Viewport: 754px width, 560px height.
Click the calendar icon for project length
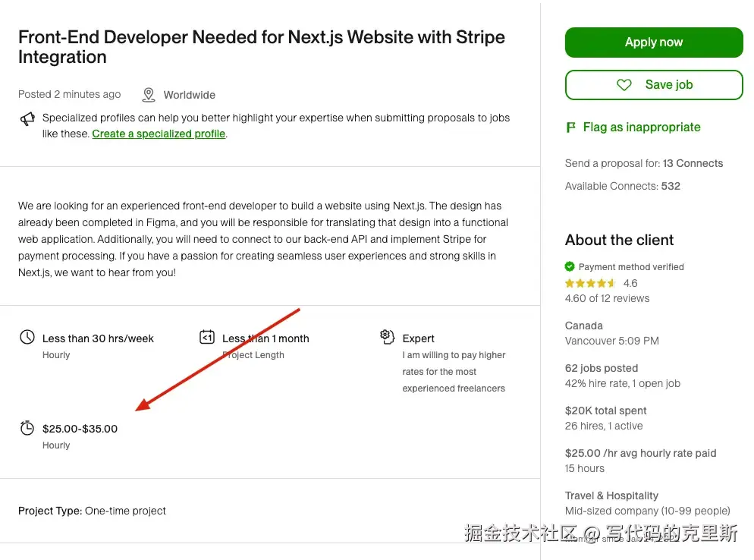coord(206,338)
